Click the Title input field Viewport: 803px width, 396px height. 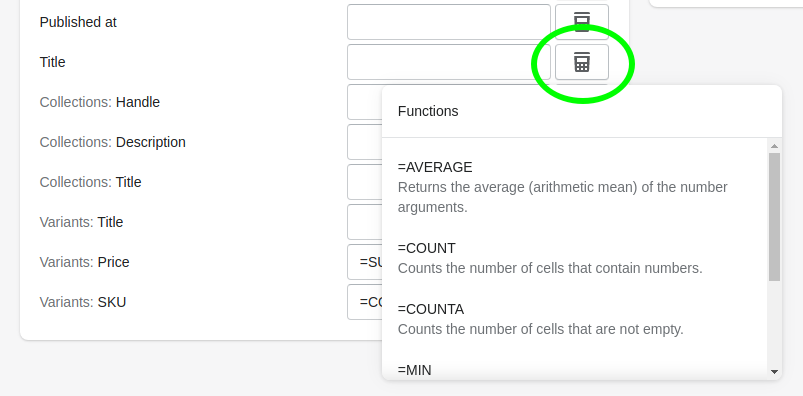(x=449, y=62)
